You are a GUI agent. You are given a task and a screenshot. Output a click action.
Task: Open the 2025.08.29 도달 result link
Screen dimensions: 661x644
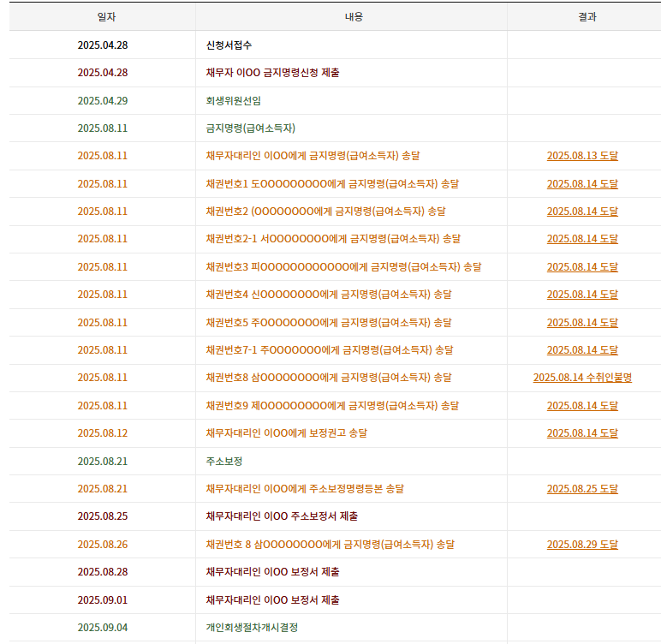pyautogui.click(x=582, y=545)
